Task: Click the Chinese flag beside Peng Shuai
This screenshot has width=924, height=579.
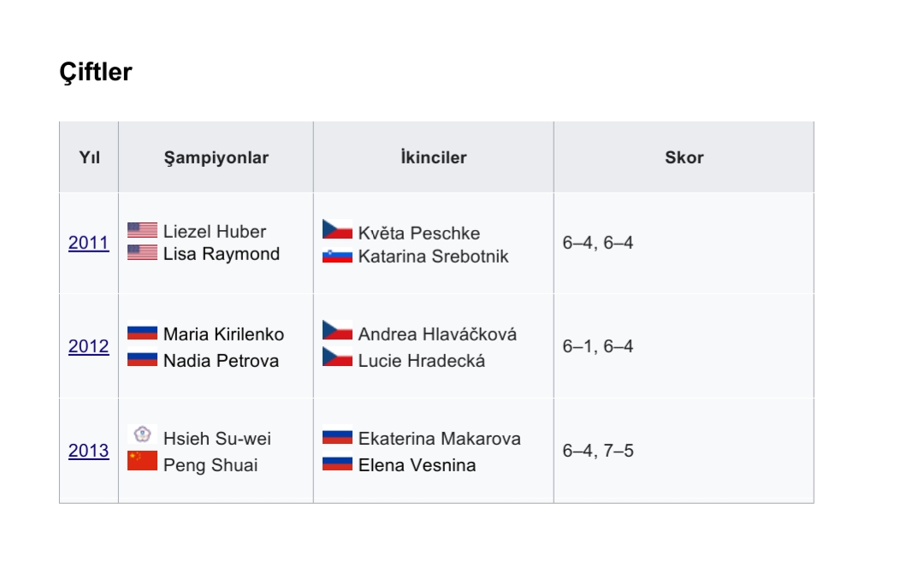Action: point(143,461)
